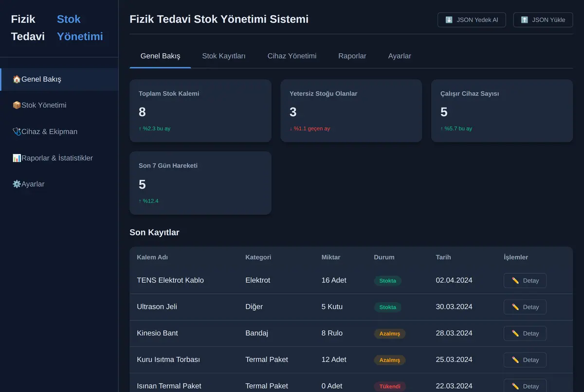Open Cihaz & Ekipman label in sidebar
The width and height of the screenshot is (584, 392).
coord(49,132)
